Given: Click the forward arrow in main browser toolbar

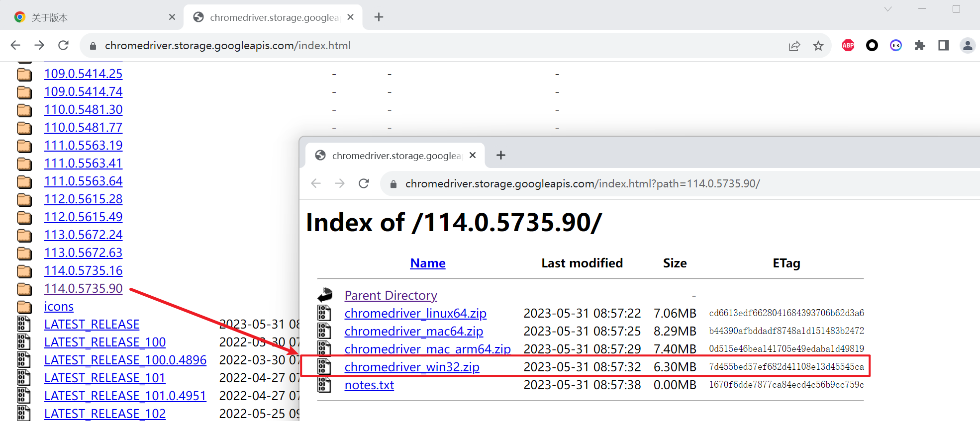Looking at the screenshot, I should click(x=39, y=45).
